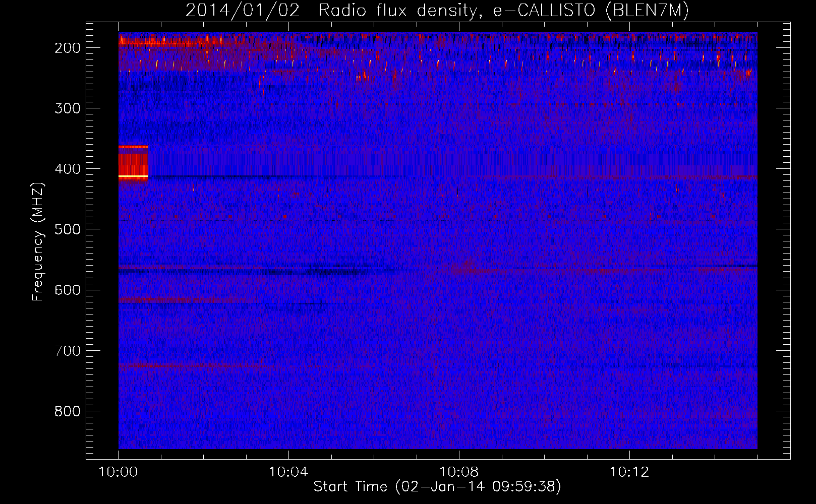
Task: Click the '10:04' time tick label
Action: pyautogui.click(x=288, y=472)
